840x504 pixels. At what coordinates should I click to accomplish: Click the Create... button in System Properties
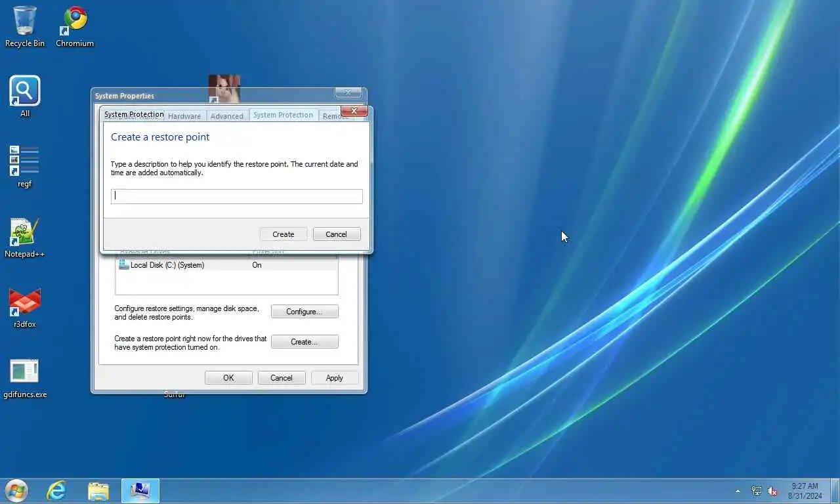pyautogui.click(x=304, y=342)
